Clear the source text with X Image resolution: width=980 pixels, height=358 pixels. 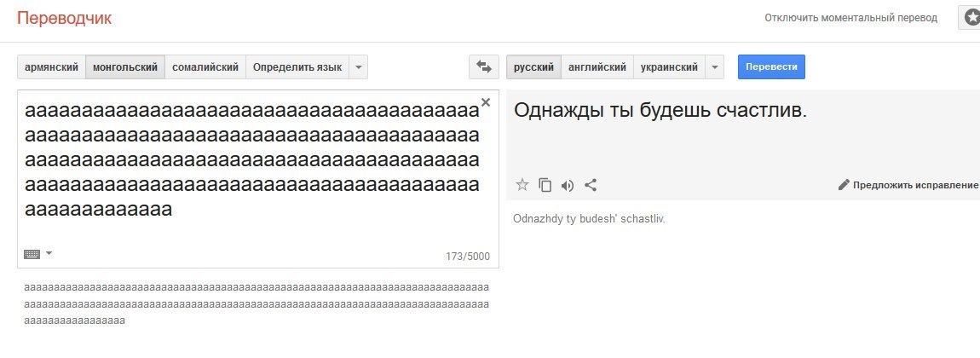(x=486, y=102)
